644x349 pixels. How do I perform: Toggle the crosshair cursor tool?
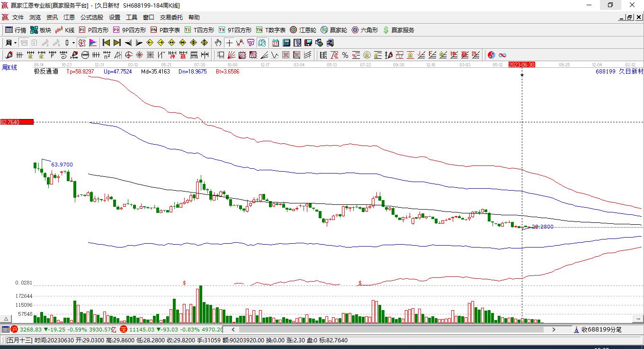(x=229, y=43)
